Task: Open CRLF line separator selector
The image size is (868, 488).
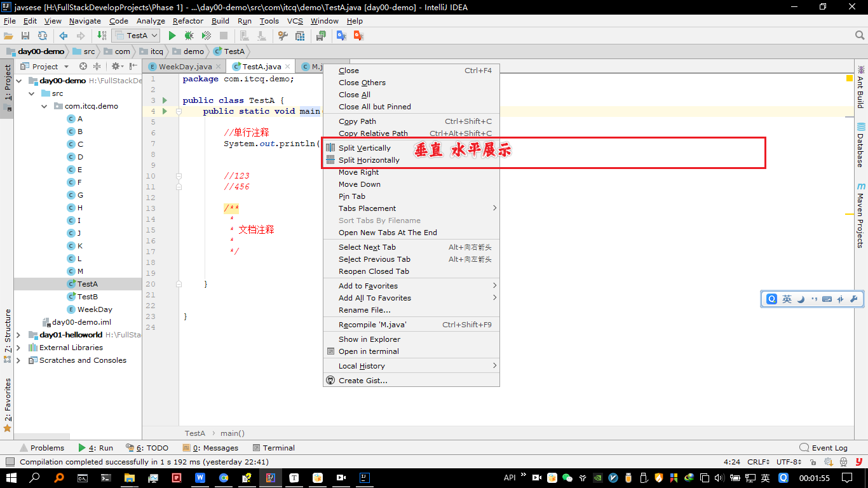Action: 759,462
